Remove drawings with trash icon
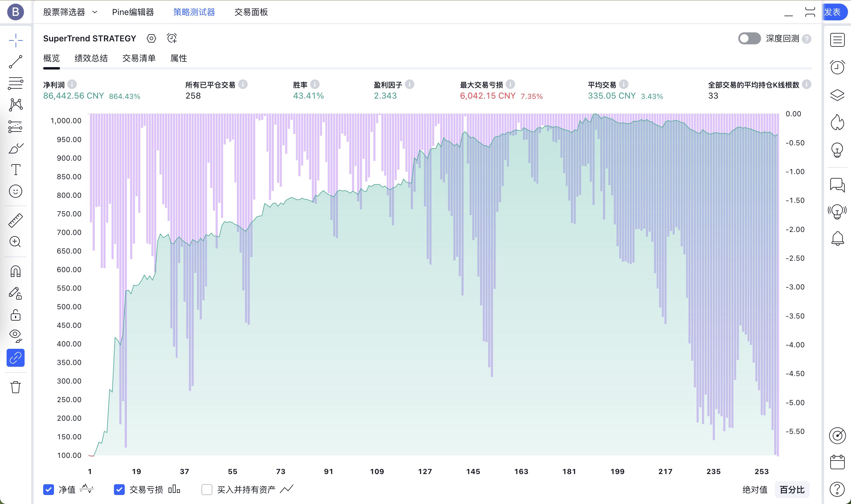851x504 pixels. 16,387
